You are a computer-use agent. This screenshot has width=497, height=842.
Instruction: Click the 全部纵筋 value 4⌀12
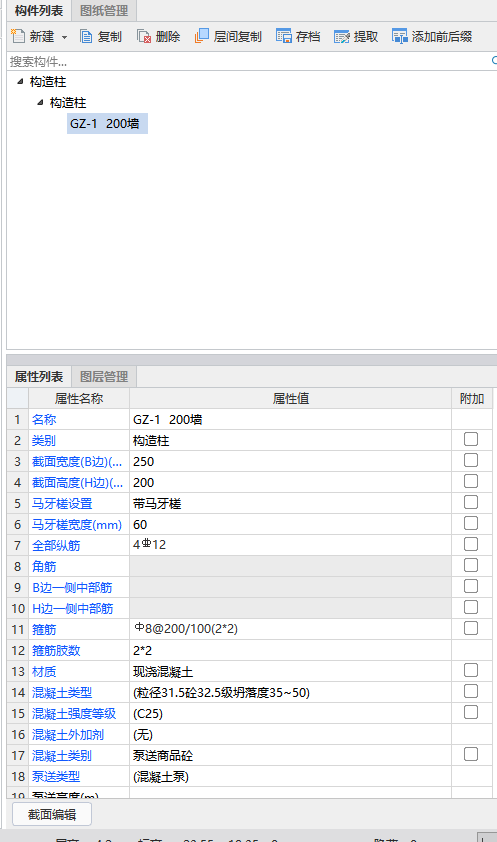(x=290, y=546)
